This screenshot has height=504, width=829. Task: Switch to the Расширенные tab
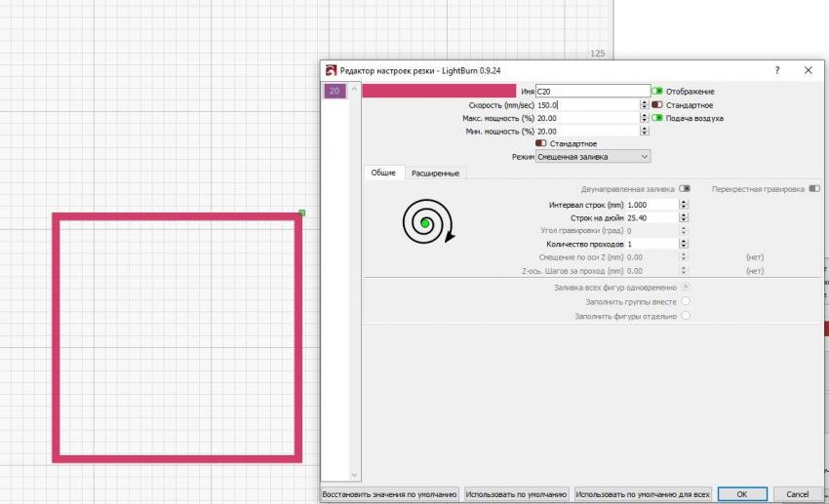point(436,173)
